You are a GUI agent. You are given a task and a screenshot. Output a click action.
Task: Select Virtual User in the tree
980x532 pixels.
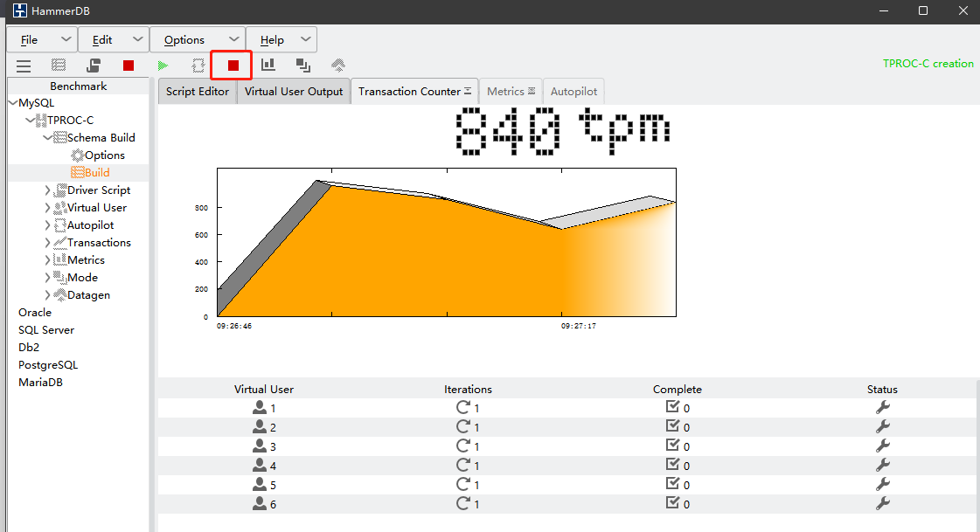point(97,207)
